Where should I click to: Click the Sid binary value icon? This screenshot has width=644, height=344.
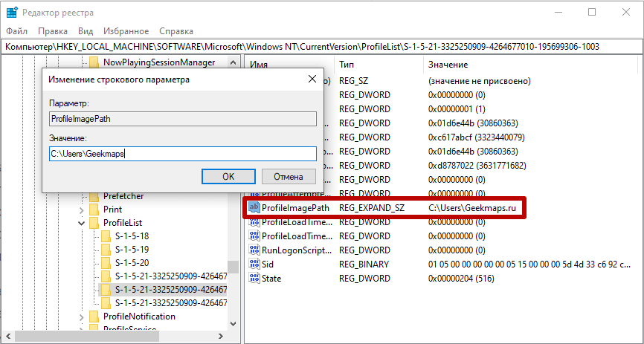(x=254, y=264)
